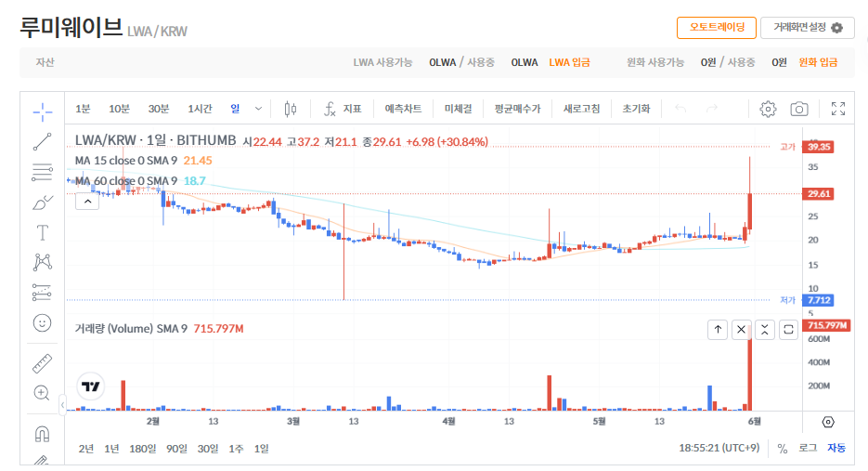Viewport: 868px width, 471px height.
Task: Collapse the drawing toolbar sidebar
Action: (62, 405)
